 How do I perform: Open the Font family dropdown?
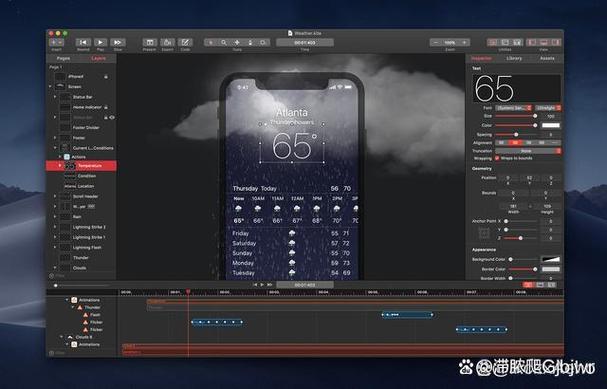coord(514,108)
